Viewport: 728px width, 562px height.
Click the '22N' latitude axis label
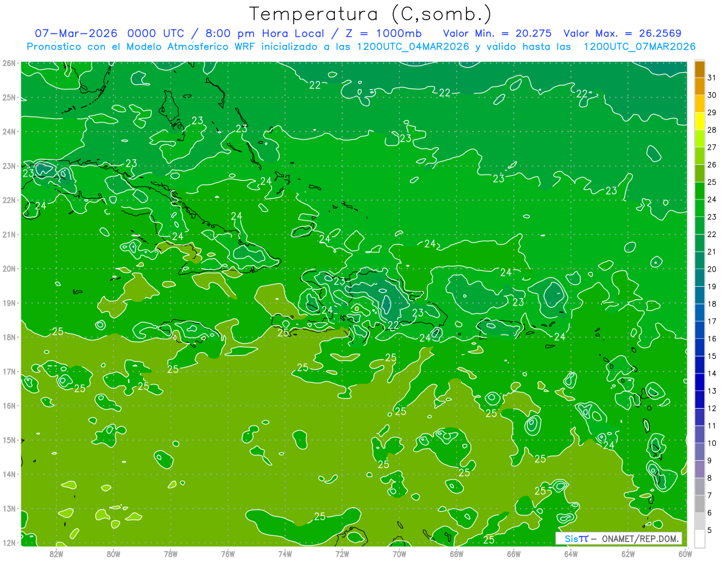coord(8,200)
